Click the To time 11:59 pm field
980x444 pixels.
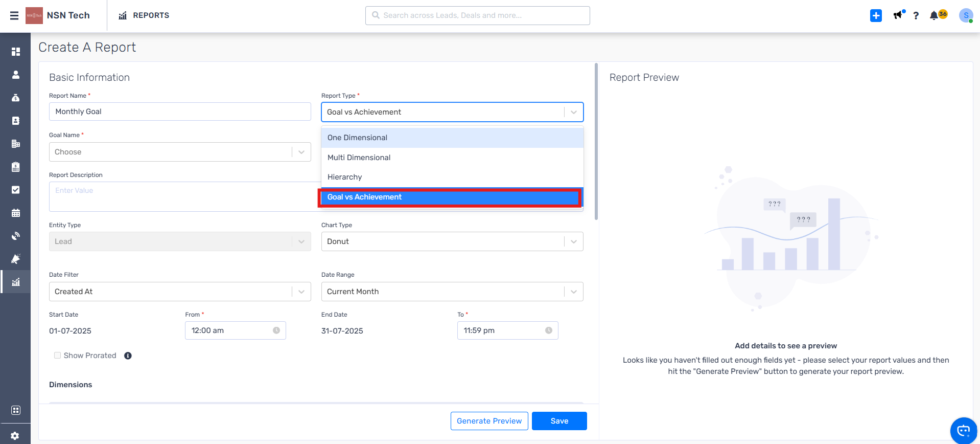(x=508, y=330)
